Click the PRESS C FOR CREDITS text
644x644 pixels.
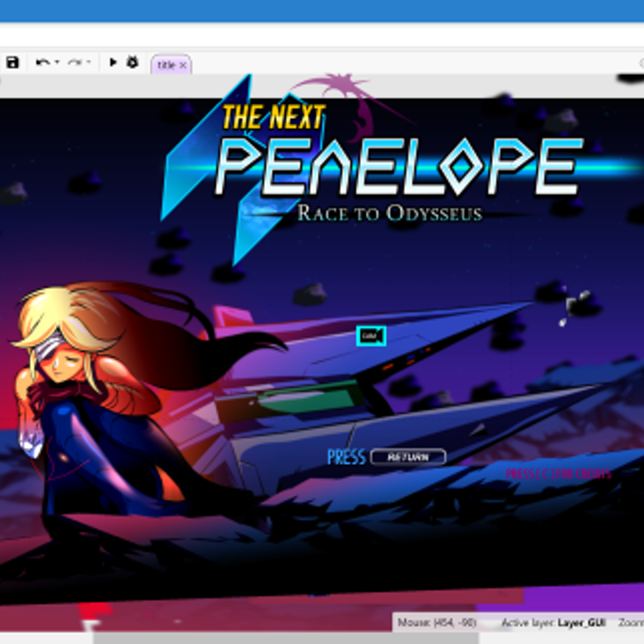[x=558, y=474]
